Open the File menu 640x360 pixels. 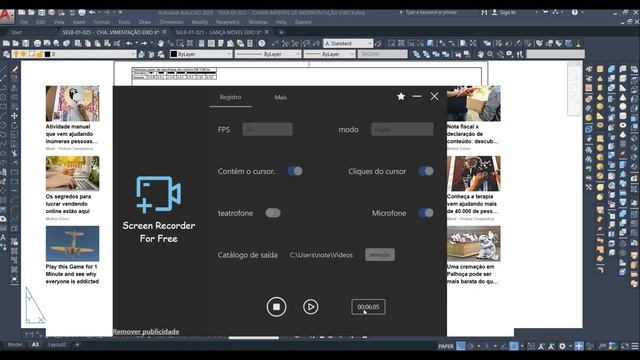[x=24, y=22]
